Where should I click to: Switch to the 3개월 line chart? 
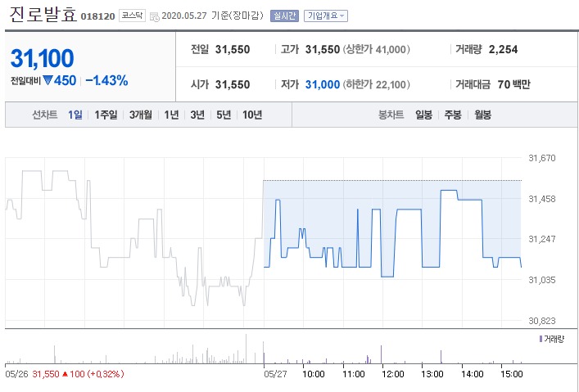coord(141,115)
